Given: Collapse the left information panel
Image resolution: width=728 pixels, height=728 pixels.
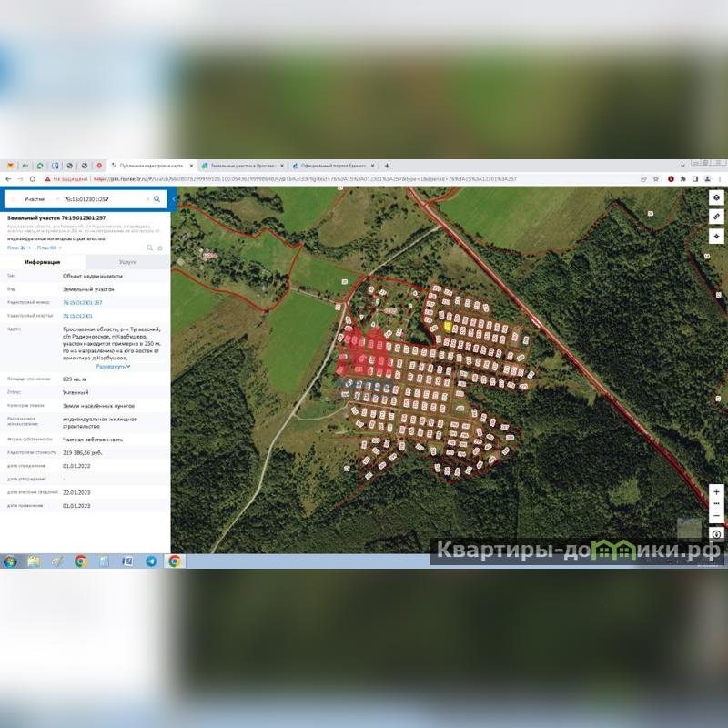Looking at the screenshot, I should 173,198.
